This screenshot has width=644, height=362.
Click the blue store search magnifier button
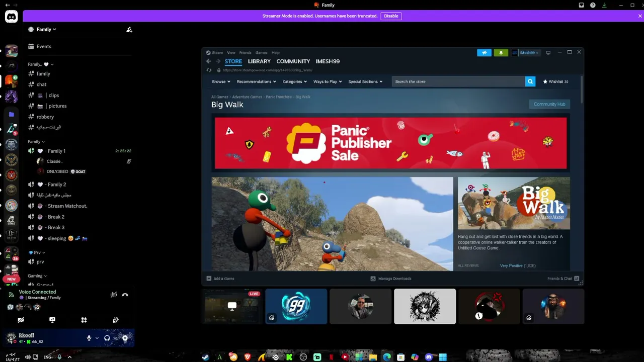coord(530,81)
